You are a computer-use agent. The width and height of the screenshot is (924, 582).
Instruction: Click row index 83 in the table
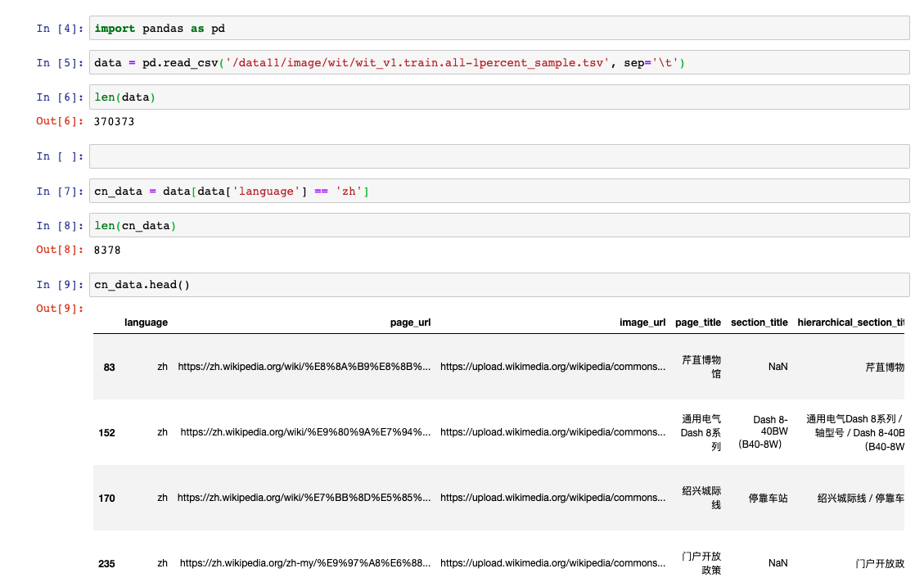109,368
